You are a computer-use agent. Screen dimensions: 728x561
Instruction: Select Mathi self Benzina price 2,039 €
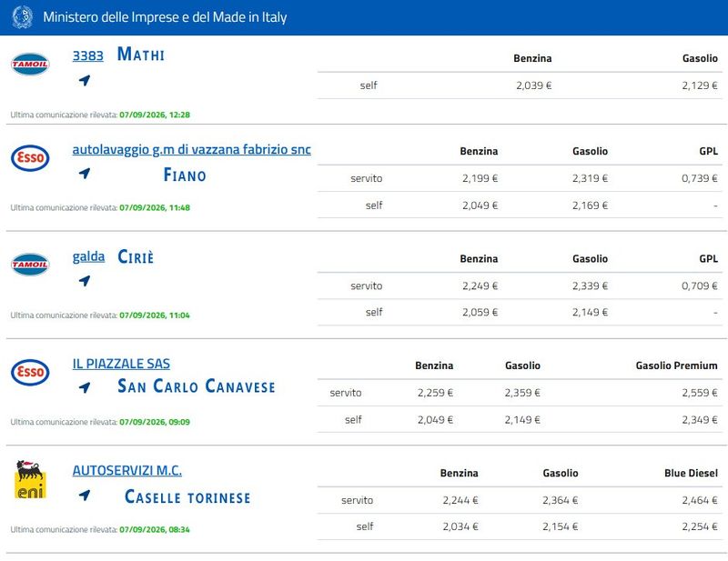[x=534, y=85]
